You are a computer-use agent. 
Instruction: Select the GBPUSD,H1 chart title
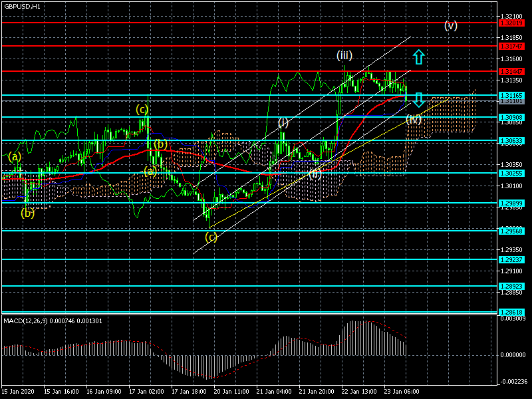(22, 7)
